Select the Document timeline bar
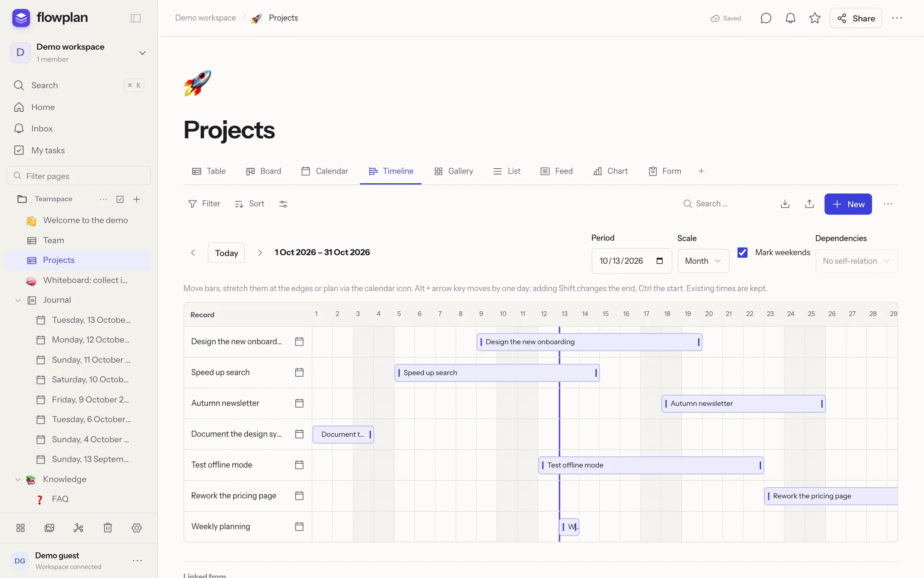This screenshot has height=578, width=924. tap(343, 434)
